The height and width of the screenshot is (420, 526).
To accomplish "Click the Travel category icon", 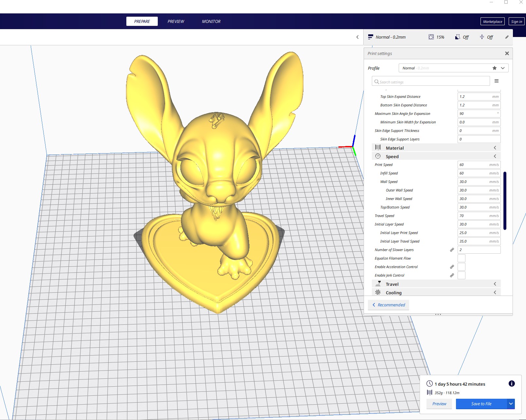I will coord(378,284).
